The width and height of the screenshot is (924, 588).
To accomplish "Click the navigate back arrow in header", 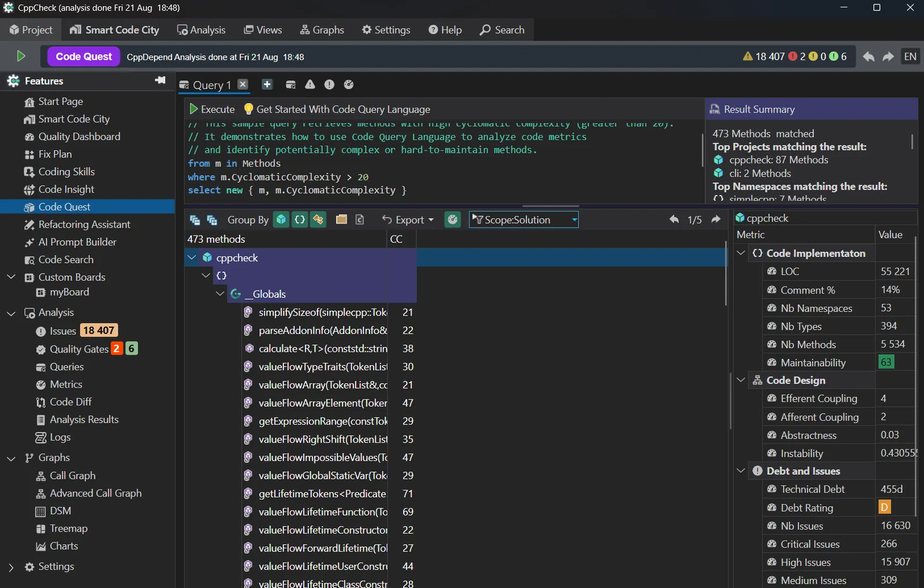I will (x=869, y=57).
